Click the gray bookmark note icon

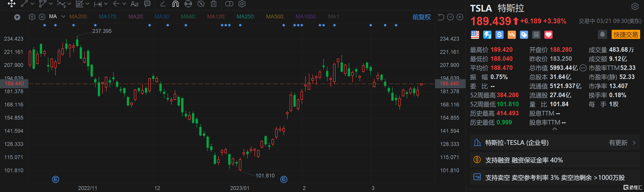point(536,35)
